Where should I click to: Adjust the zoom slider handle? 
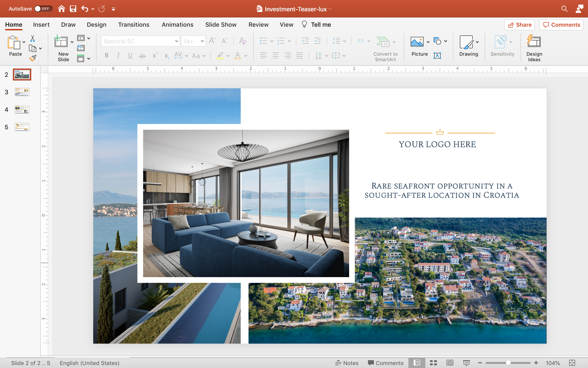508,363
